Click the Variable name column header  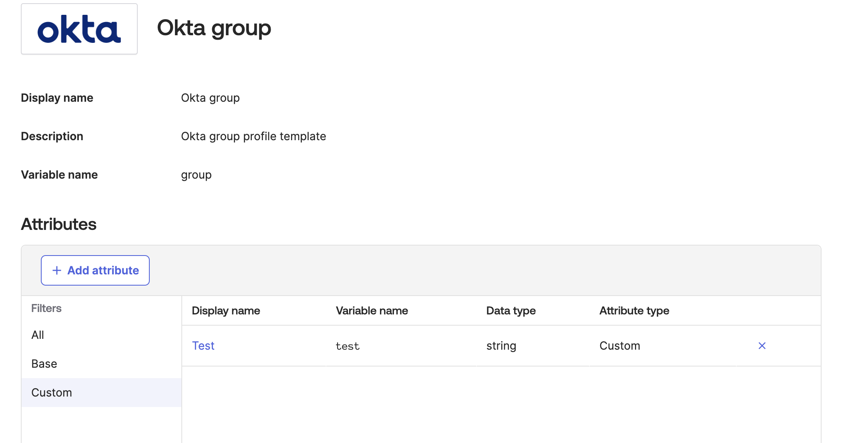pos(372,311)
